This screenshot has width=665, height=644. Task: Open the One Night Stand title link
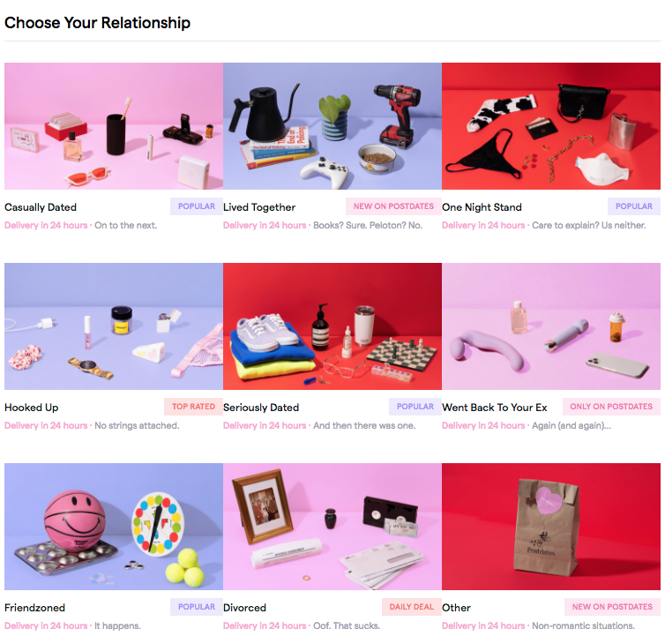[482, 207]
